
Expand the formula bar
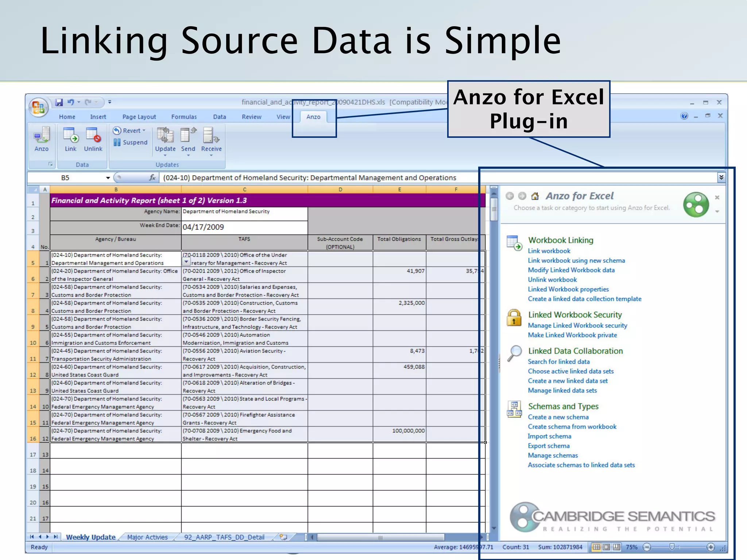(721, 178)
